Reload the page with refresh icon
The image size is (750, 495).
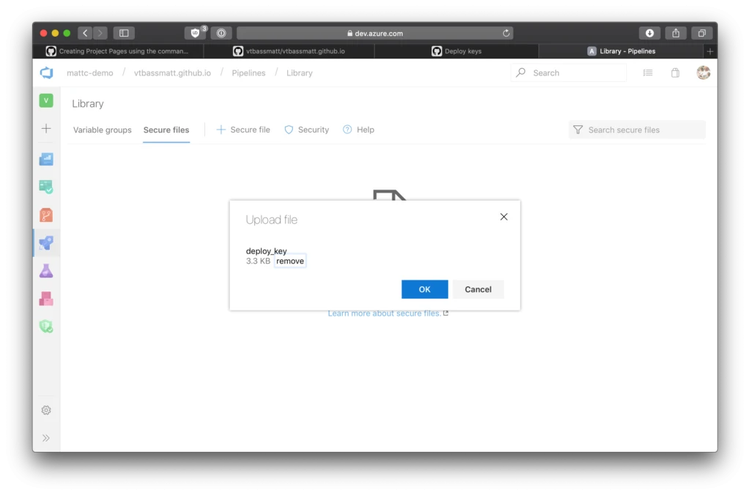506,33
